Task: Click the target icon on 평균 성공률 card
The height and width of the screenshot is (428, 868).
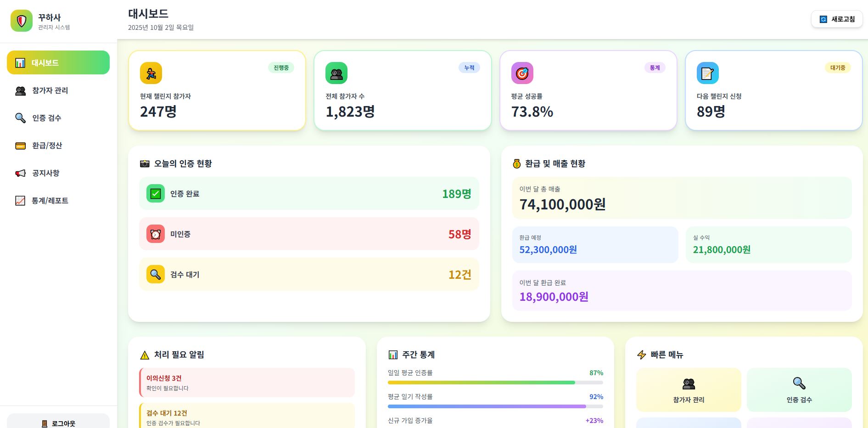Action: pos(522,73)
